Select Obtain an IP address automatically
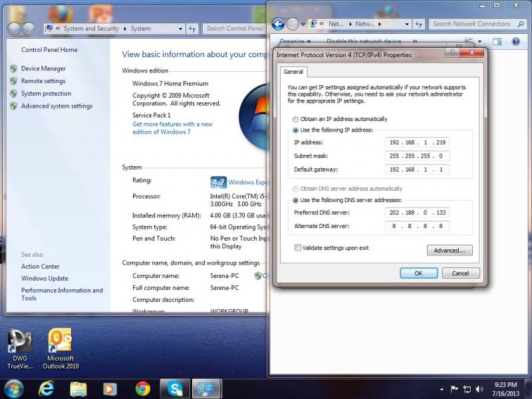Viewport: 532px width, 399px height. tap(340, 119)
